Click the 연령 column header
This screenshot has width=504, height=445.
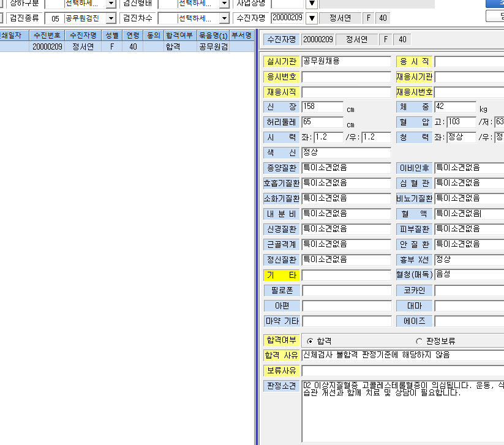click(x=133, y=36)
